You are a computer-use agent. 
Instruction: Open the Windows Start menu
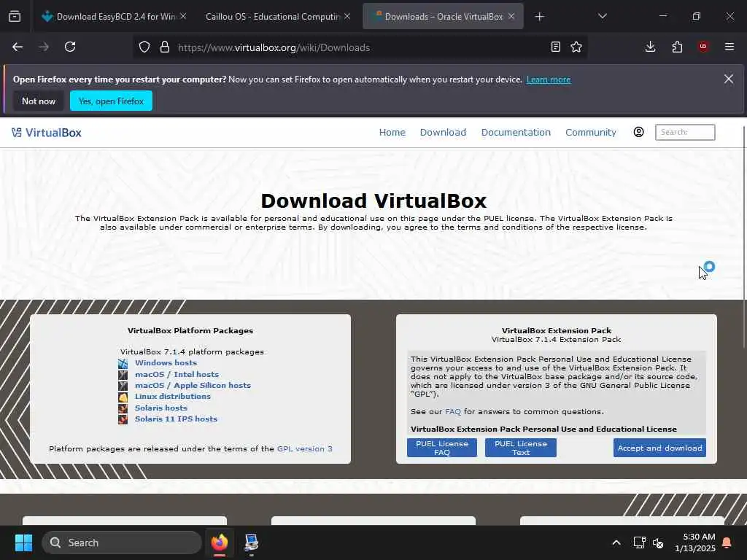tap(23, 542)
